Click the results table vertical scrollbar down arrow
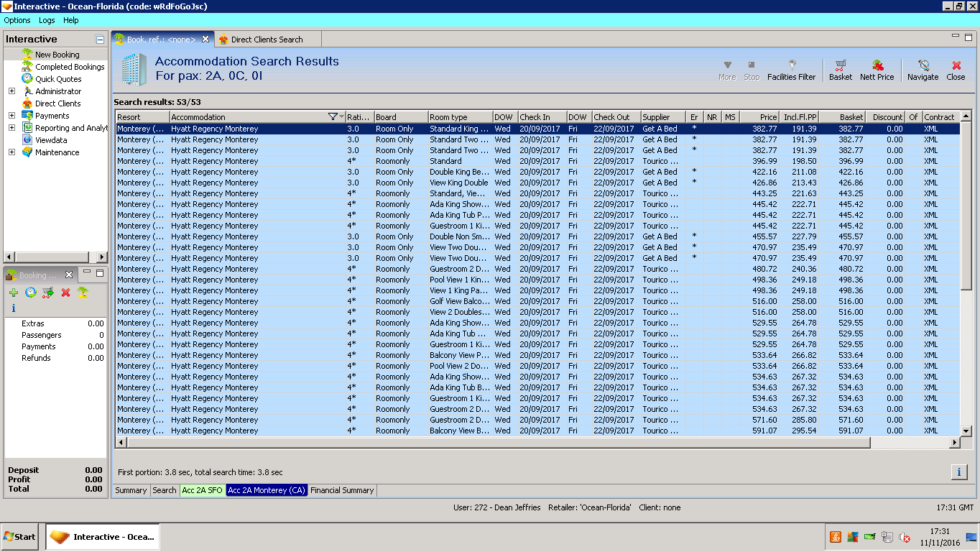 coord(966,431)
